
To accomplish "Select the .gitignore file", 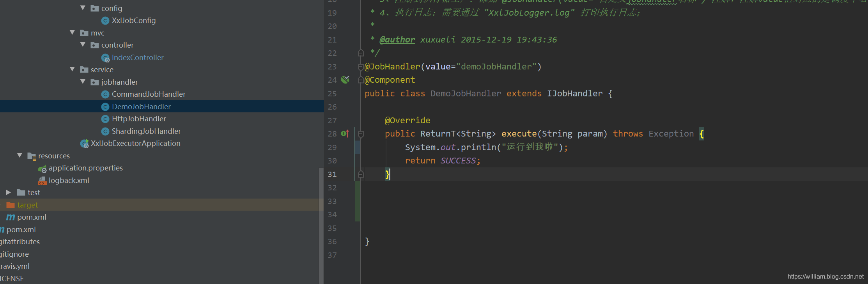I will tap(14, 254).
